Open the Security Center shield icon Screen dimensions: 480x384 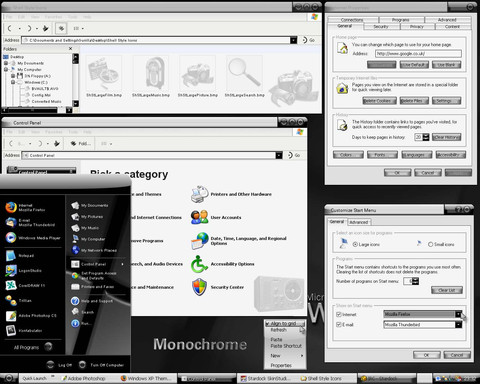click(x=199, y=287)
